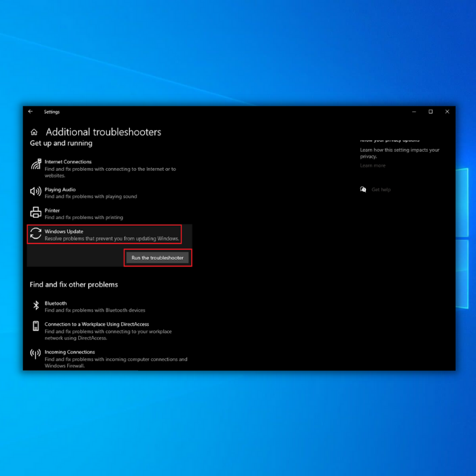Click 'Find and fix problems with playing sound'
The height and width of the screenshot is (476, 476).
[x=90, y=197]
